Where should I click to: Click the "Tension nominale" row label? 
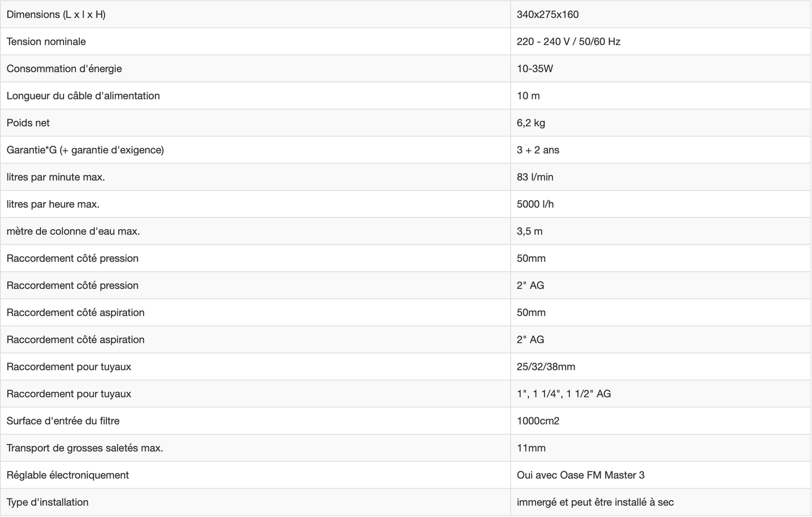tap(46, 42)
